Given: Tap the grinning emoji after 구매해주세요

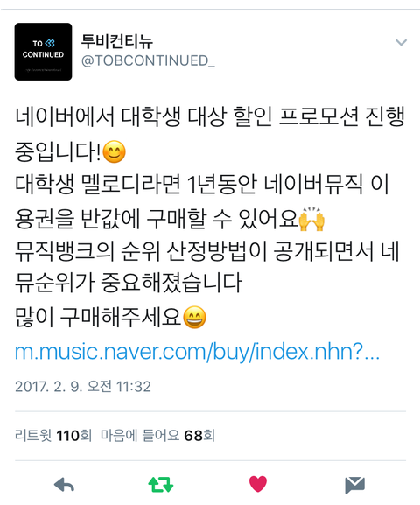Looking at the screenshot, I should click(x=194, y=317).
